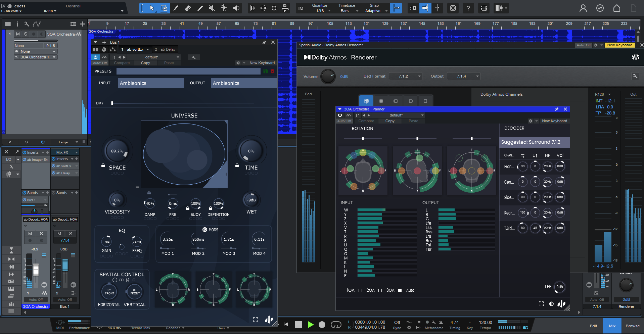The height and width of the screenshot is (334, 644).
Task: Click the Stop transport button
Action: coord(298,325)
